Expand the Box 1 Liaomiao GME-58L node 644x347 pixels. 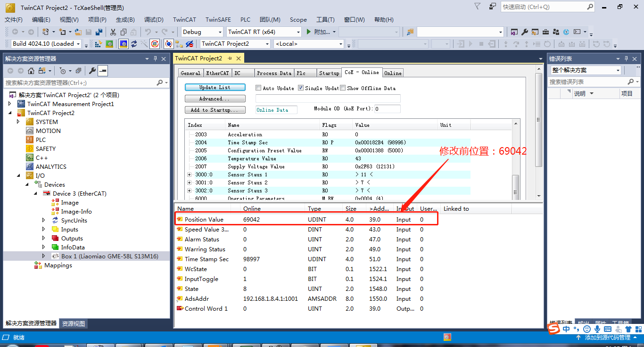[x=44, y=256]
